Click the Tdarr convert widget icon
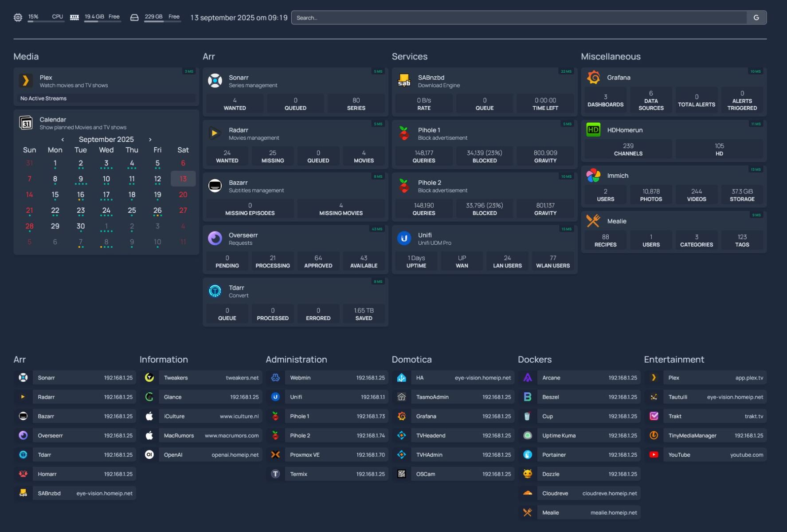 215,291
